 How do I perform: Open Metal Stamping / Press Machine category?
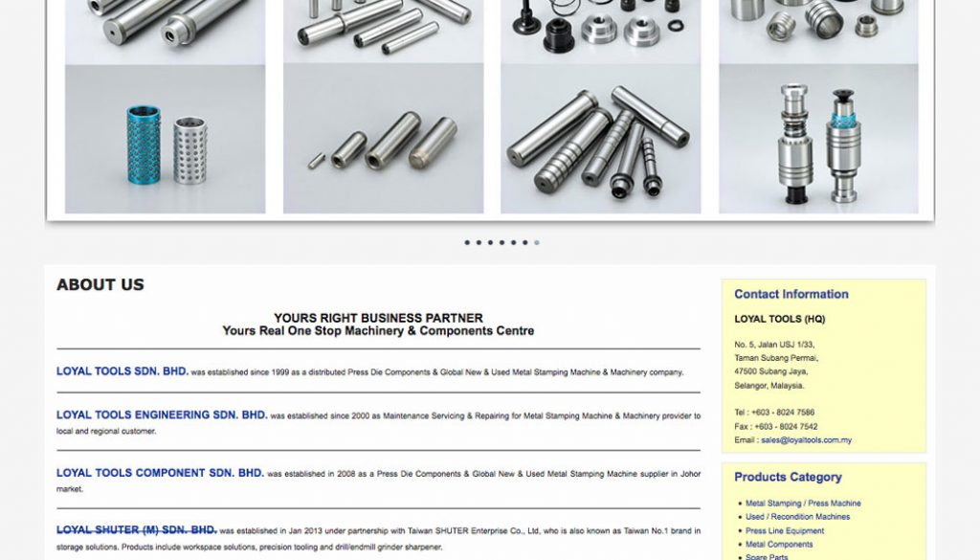pos(803,504)
